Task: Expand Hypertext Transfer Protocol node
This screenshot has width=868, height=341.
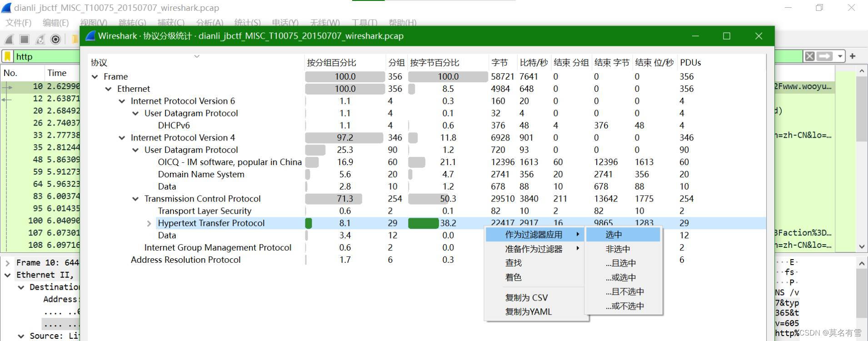Action: [149, 223]
